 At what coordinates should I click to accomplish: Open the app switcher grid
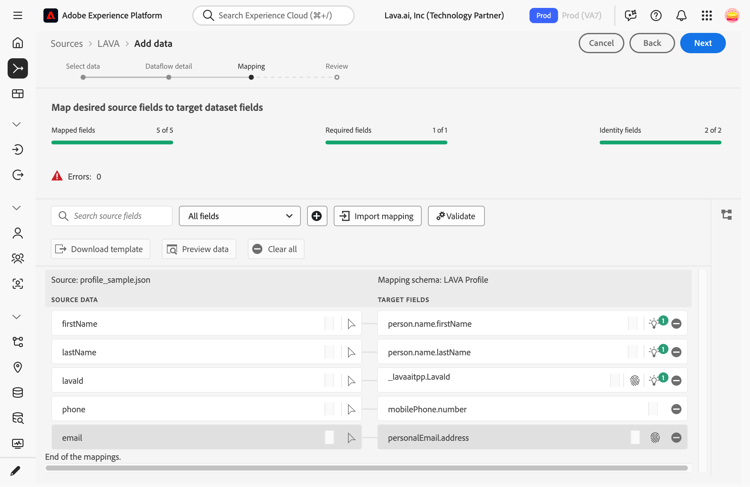[x=706, y=15]
